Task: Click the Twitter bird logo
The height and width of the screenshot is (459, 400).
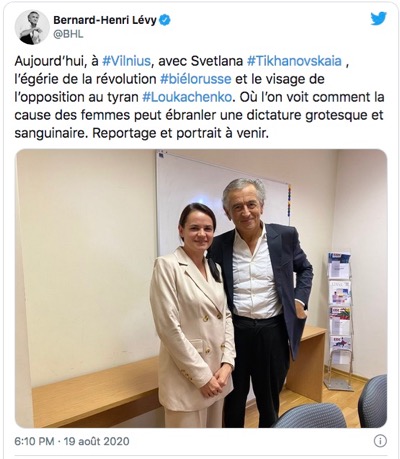Action: pyautogui.click(x=378, y=18)
